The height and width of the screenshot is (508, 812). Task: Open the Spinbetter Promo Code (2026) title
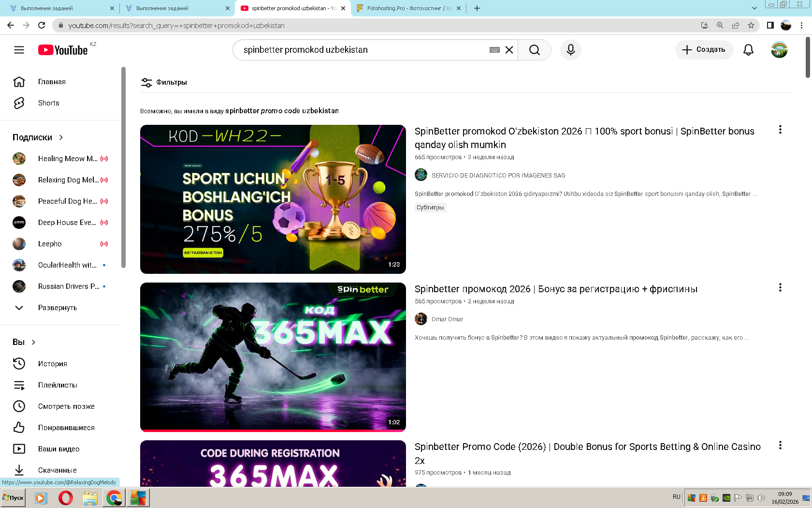pos(588,453)
